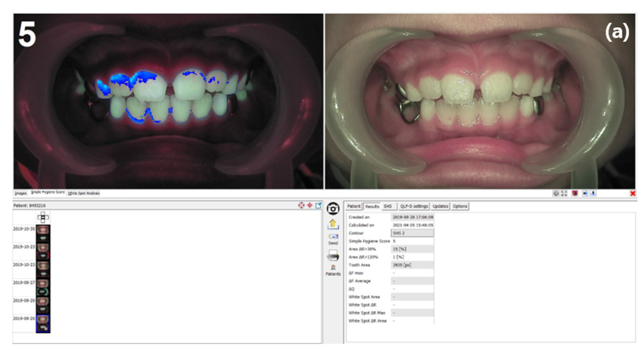Click the crosshair target icon in image toolbar
Viewport: 644px width, 357px height.
(556, 193)
